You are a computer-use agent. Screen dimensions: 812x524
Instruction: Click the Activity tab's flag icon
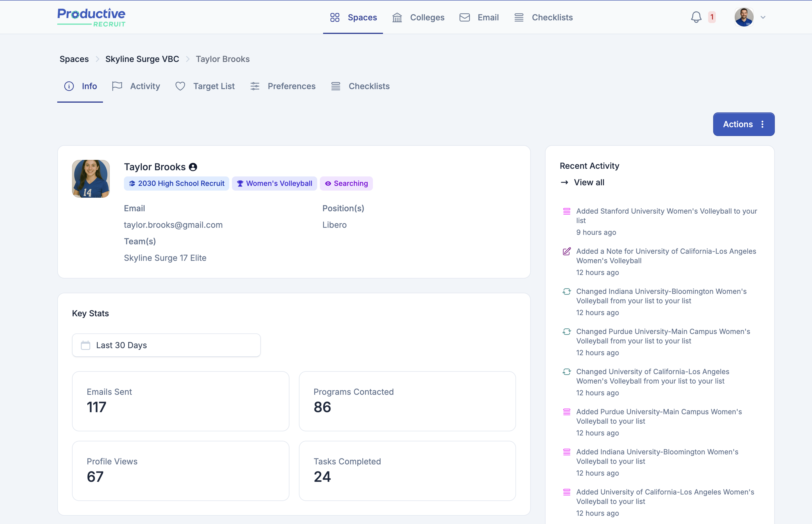pos(117,86)
